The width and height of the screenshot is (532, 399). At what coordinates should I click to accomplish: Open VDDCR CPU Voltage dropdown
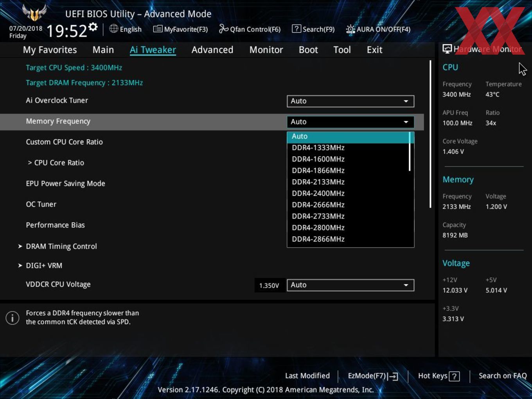point(350,285)
